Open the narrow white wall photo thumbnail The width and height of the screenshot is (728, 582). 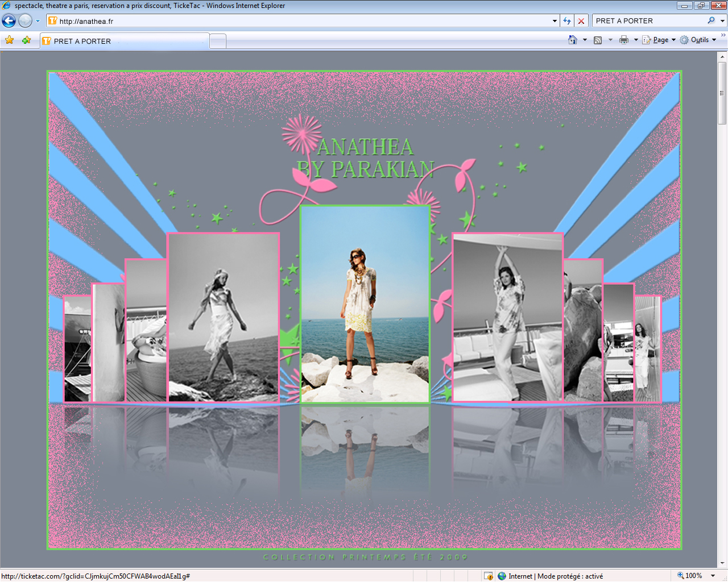[108, 343]
